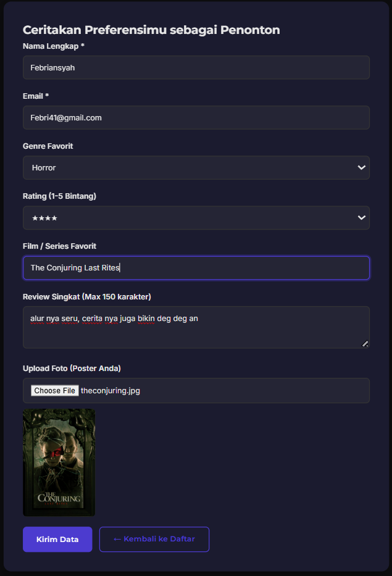This screenshot has width=392, height=576.
Task: Go back via Kembali ke Daftar
Action: pyautogui.click(x=154, y=539)
